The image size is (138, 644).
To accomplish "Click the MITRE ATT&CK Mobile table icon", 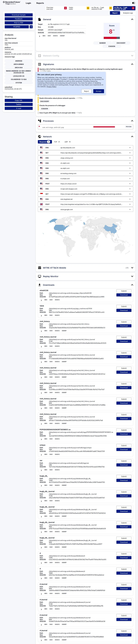I will (40, 268).
